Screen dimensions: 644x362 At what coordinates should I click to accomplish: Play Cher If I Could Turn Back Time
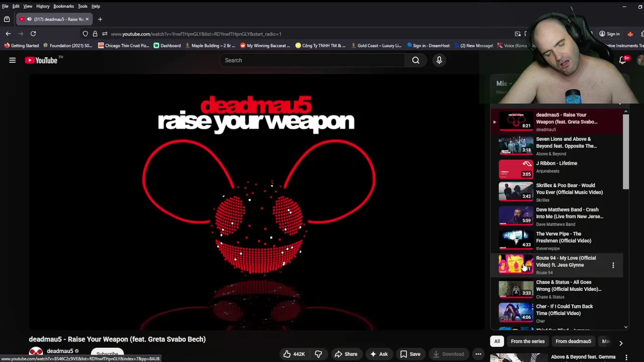[557, 313]
